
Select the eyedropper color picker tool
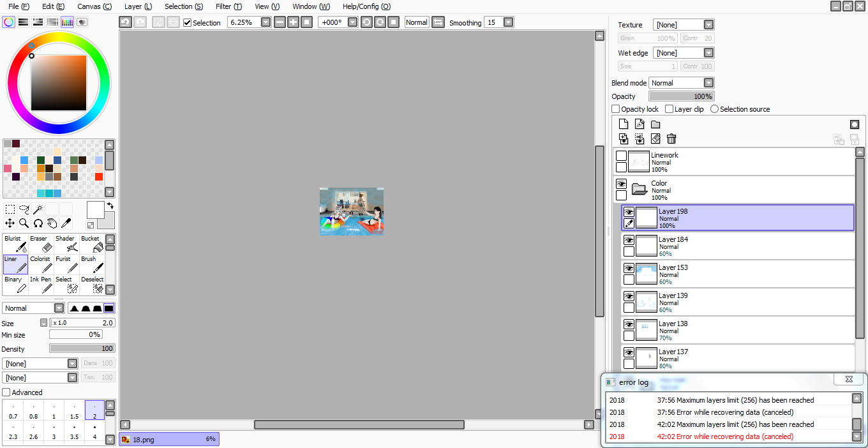click(x=66, y=223)
